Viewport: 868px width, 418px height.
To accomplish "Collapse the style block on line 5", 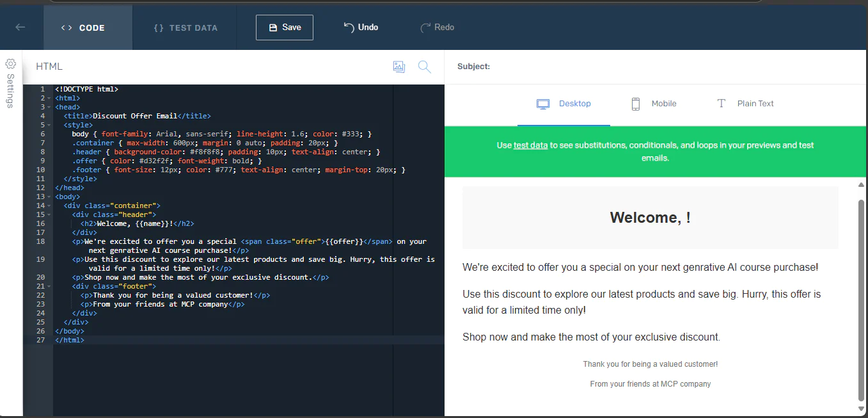I will [x=49, y=124].
